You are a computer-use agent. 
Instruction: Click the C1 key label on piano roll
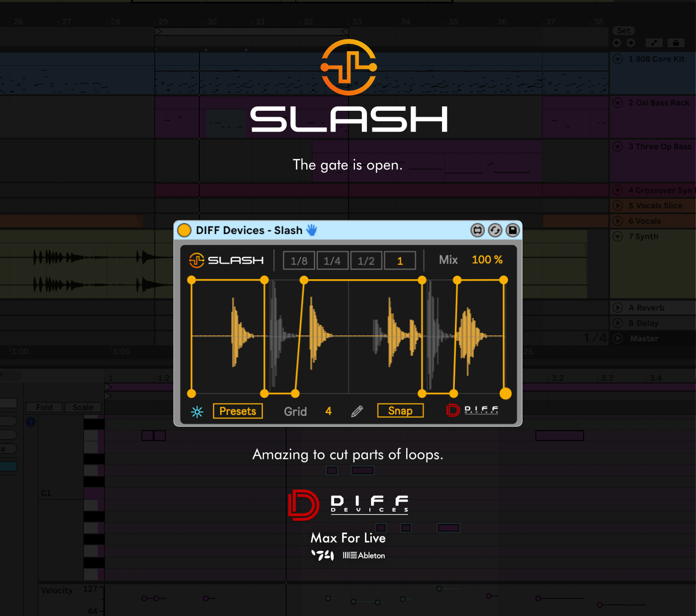pos(46,493)
